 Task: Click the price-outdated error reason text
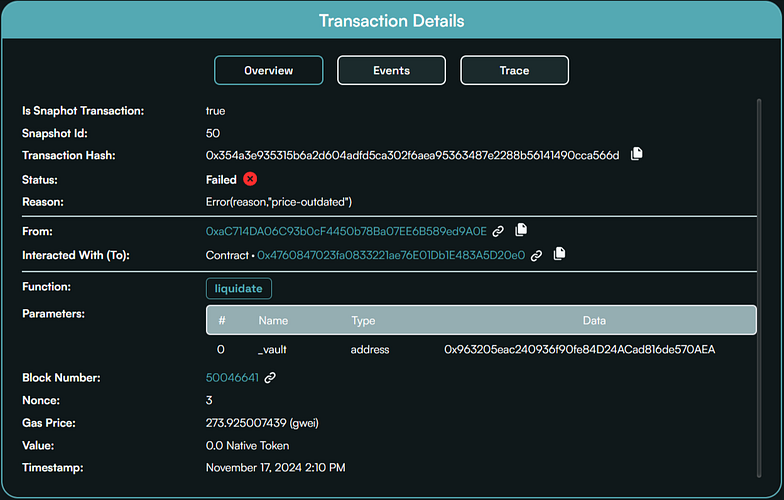coord(279,202)
